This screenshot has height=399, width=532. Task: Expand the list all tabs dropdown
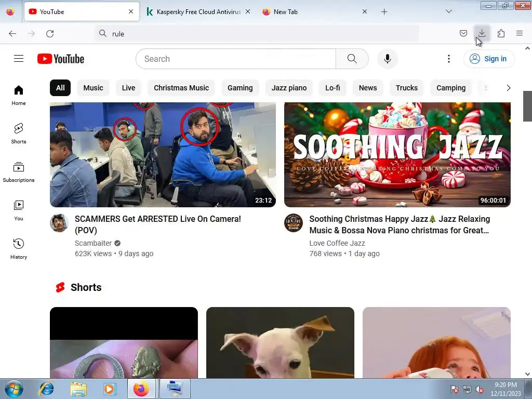coord(448,11)
